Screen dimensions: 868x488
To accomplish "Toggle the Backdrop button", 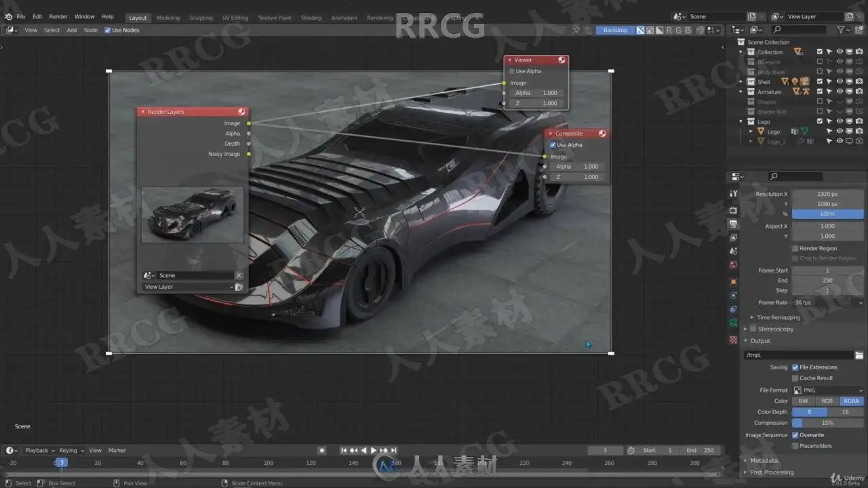I will coord(615,30).
